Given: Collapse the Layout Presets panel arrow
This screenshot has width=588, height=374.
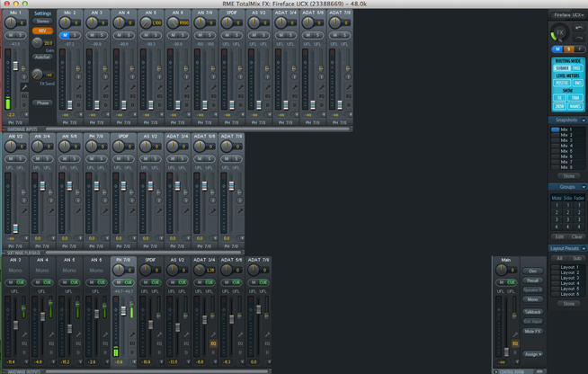Looking at the screenshot, I should coord(584,248).
